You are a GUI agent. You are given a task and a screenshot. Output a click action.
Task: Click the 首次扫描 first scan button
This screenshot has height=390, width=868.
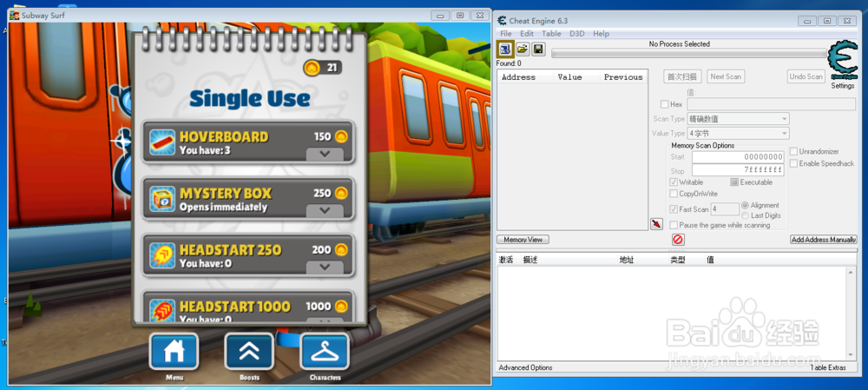click(x=682, y=76)
